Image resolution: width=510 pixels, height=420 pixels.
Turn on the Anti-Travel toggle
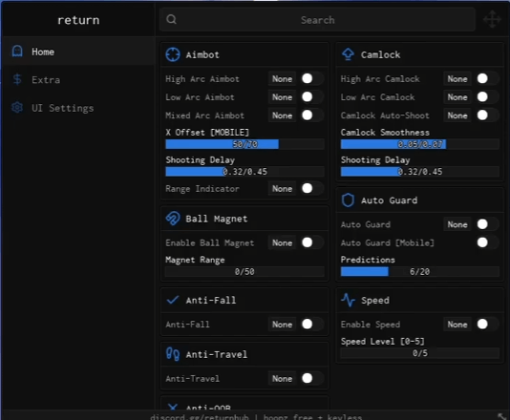point(312,378)
